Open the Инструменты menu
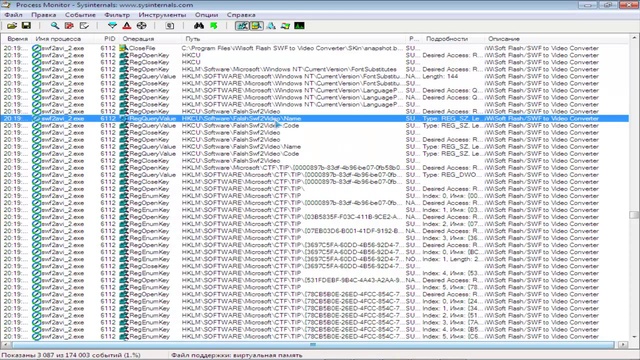 pyautogui.click(x=162, y=15)
